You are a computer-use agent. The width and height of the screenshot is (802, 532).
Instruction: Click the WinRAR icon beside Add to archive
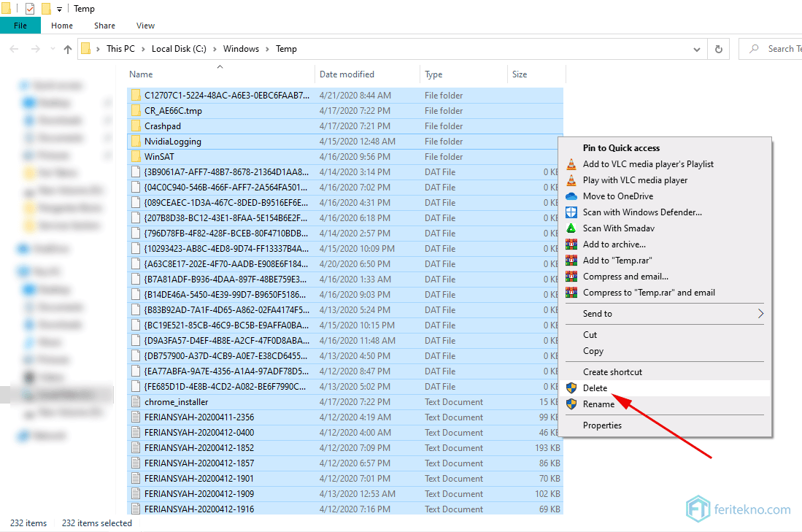tap(571, 244)
